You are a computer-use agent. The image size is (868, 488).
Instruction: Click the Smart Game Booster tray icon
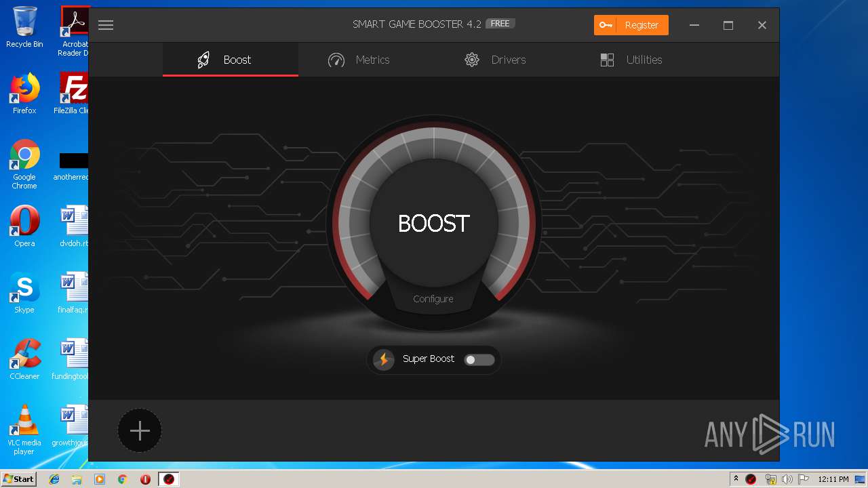pos(751,479)
